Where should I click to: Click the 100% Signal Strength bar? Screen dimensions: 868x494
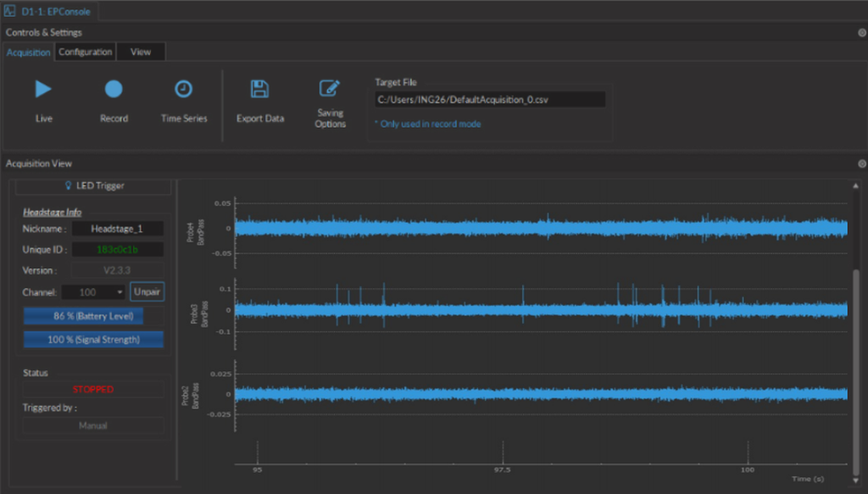coord(92,339)
